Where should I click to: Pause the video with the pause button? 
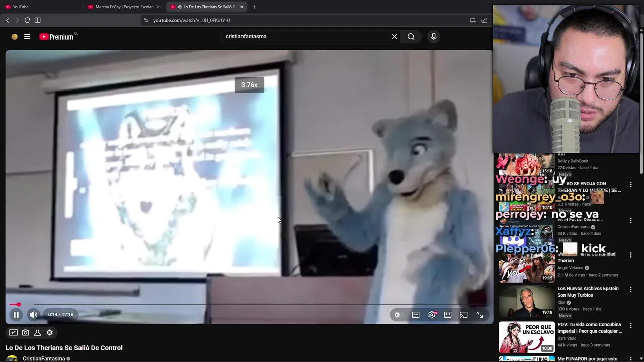(16, 315)
